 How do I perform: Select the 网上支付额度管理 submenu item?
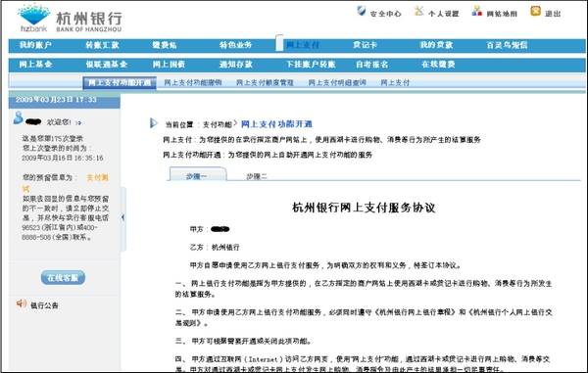[x=265, y=83]
